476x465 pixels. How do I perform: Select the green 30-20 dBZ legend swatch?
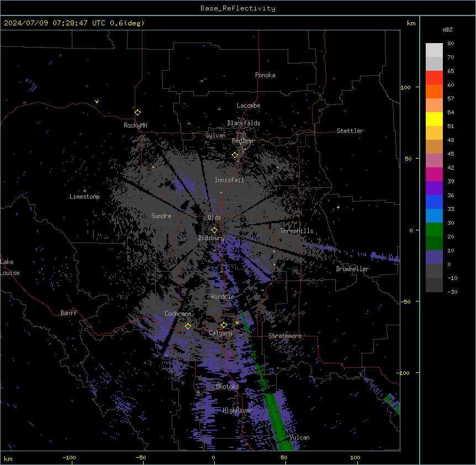coord(434,230)
